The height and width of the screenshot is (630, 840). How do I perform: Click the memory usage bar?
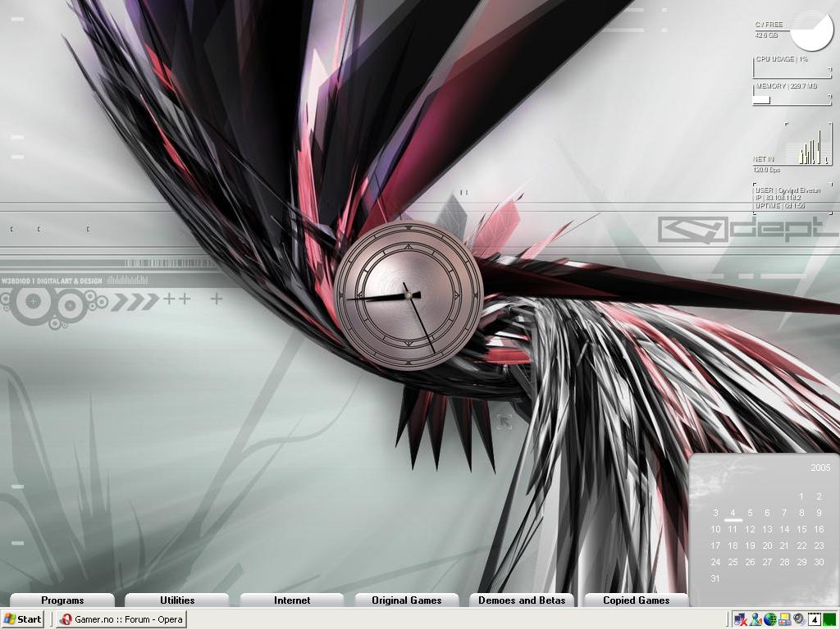point(792,94)
